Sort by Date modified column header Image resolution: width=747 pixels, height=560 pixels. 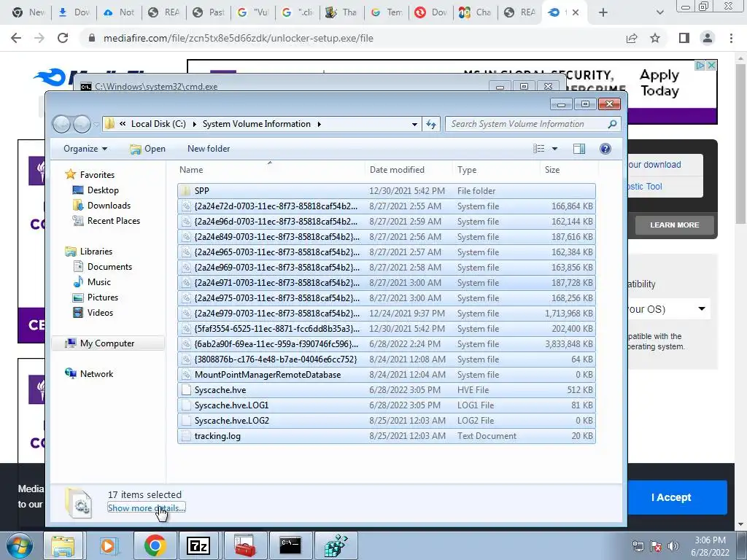409,169
